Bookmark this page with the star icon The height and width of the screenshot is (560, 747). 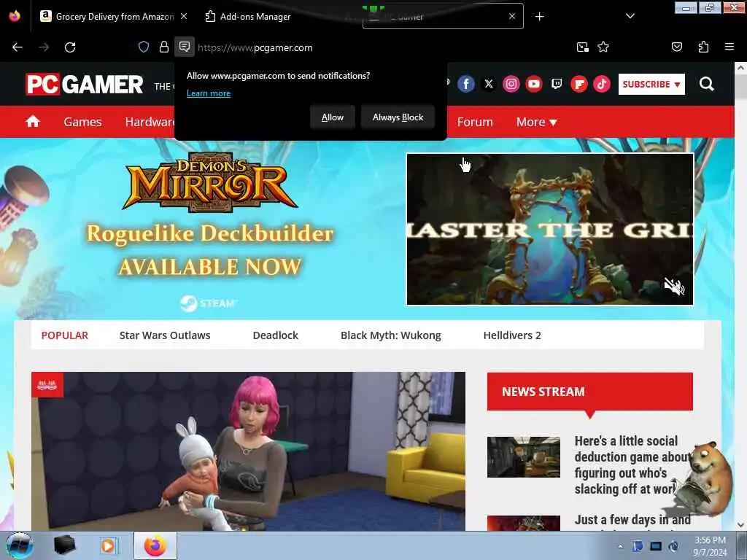pyautogui.click(x=603, y=47)
